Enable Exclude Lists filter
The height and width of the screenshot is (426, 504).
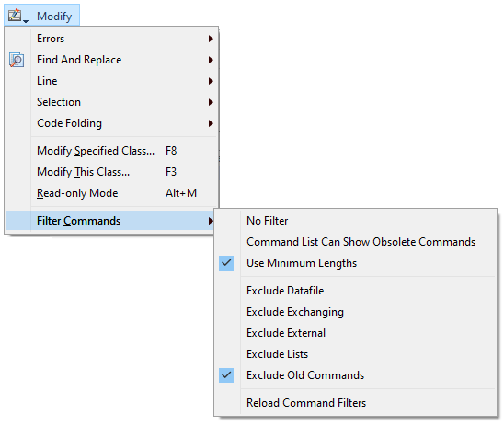pos(277,354)
